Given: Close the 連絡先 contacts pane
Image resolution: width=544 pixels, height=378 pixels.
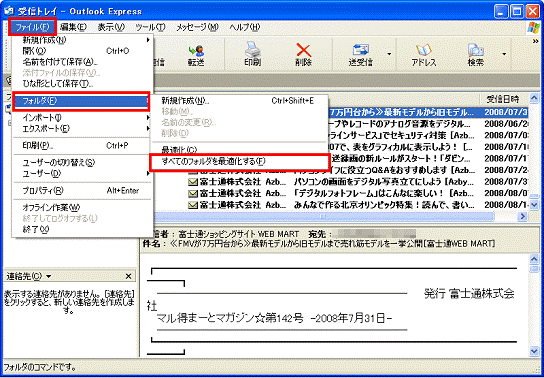Looking at the screenshot, I should click(x=128, y=276).
